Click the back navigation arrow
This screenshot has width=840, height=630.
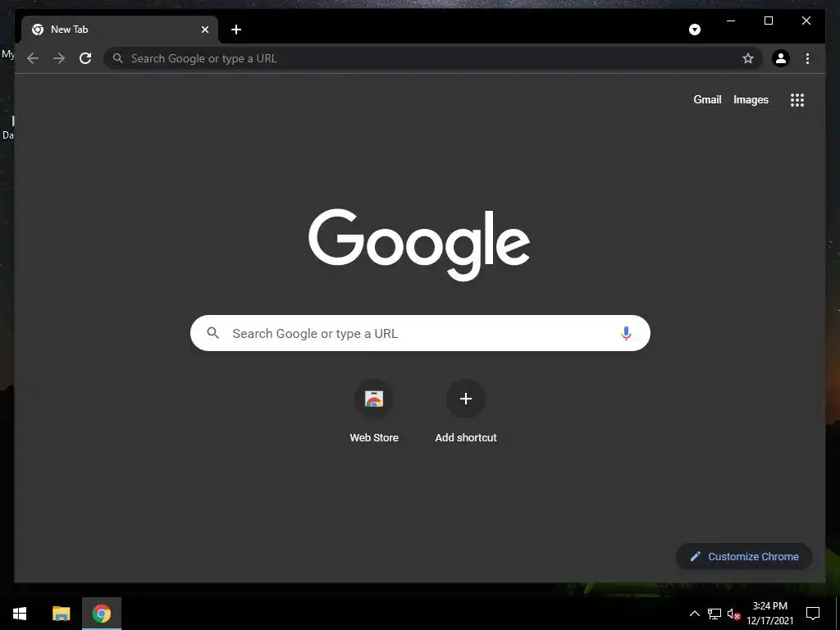[33, 58]
